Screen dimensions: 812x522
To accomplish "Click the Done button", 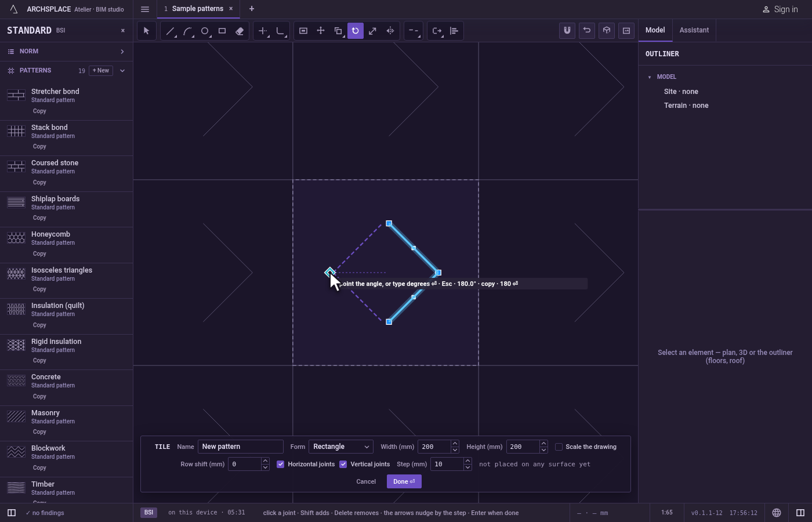I will coord(404,481).
